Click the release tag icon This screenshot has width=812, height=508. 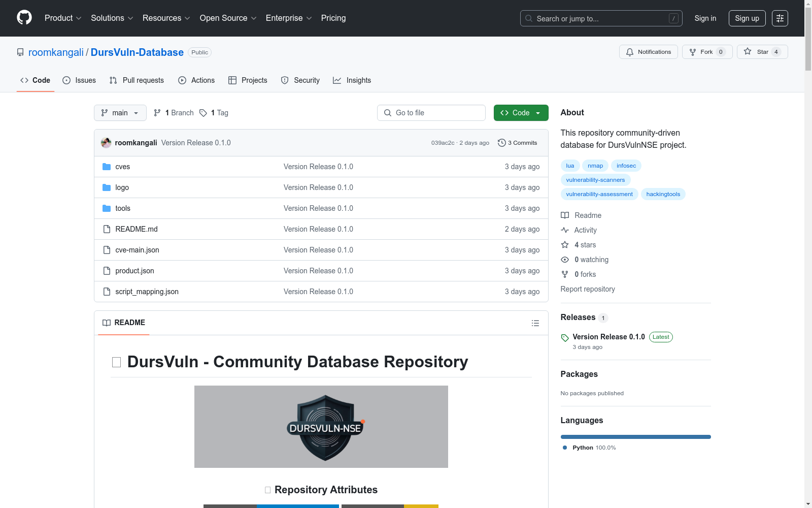point(565,338)
